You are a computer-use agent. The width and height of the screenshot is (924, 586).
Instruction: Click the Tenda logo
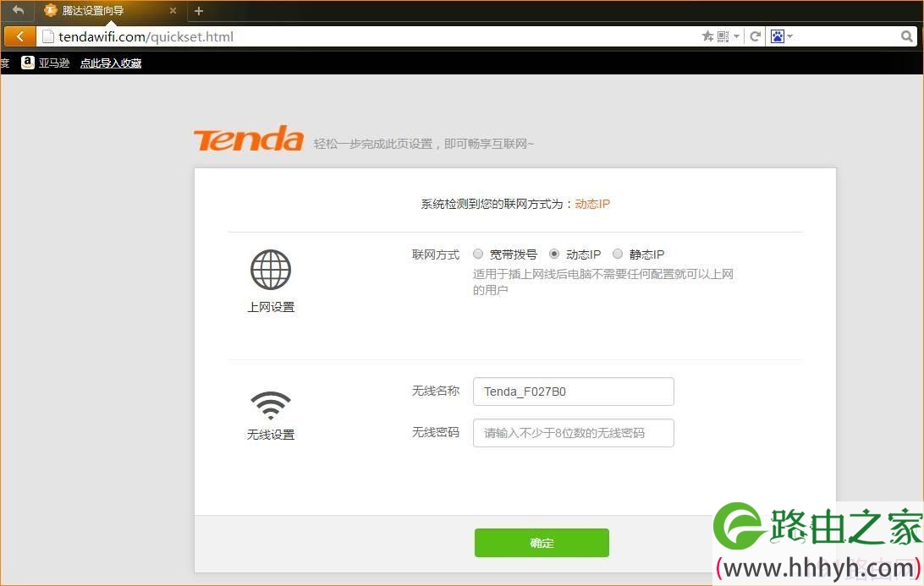coord(249,139)
